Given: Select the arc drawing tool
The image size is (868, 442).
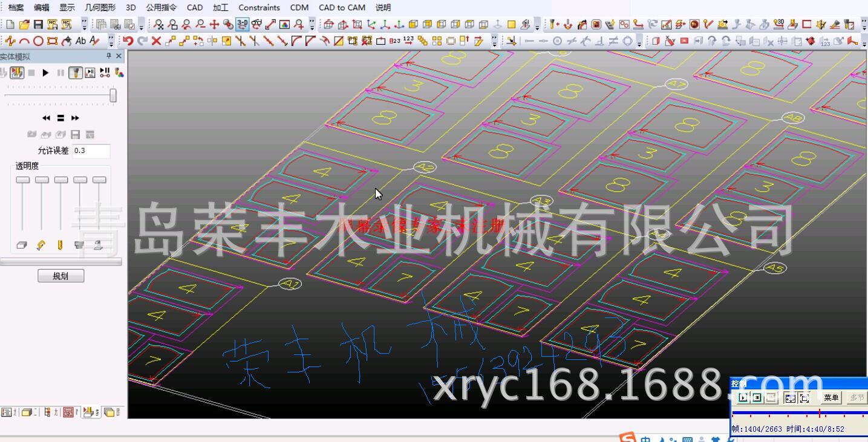Looking at the screenshot, I should (x=24, y=41).
